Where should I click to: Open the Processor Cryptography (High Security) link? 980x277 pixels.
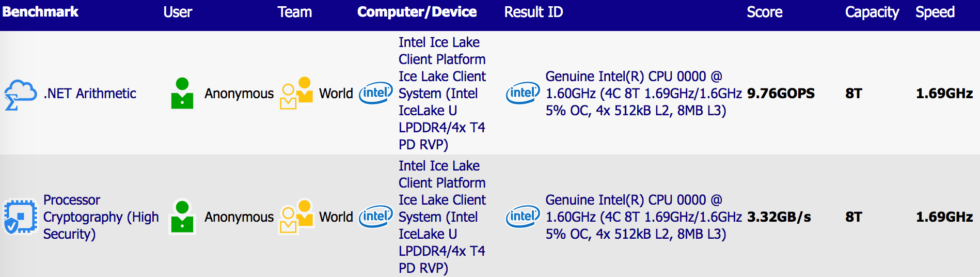[101, 217]
